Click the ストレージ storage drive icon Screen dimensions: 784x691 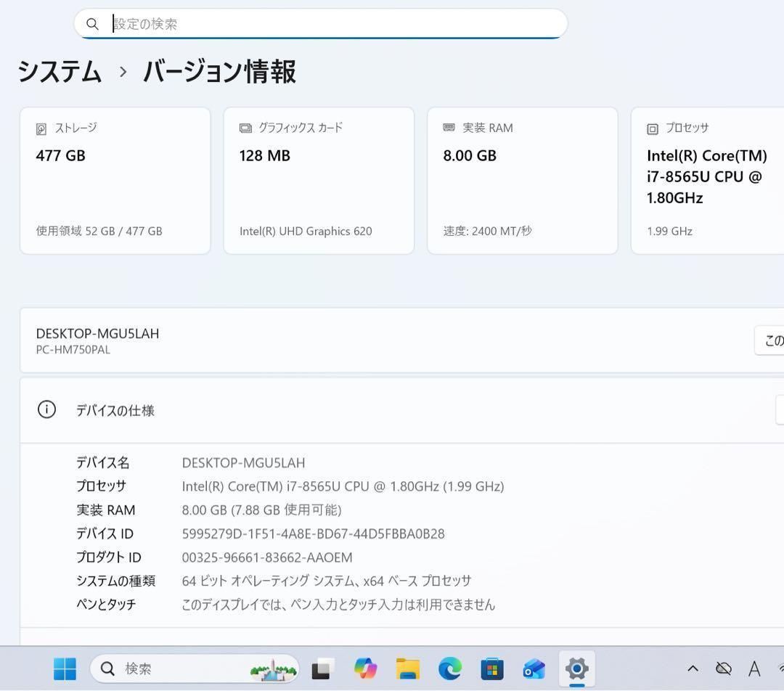click(x=41, y=128)
